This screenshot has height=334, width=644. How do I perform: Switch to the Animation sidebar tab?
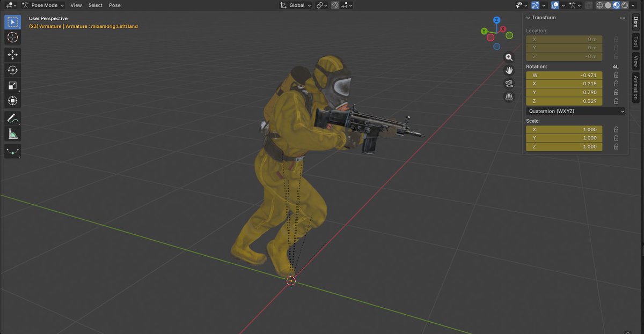(x=636, y=88)
